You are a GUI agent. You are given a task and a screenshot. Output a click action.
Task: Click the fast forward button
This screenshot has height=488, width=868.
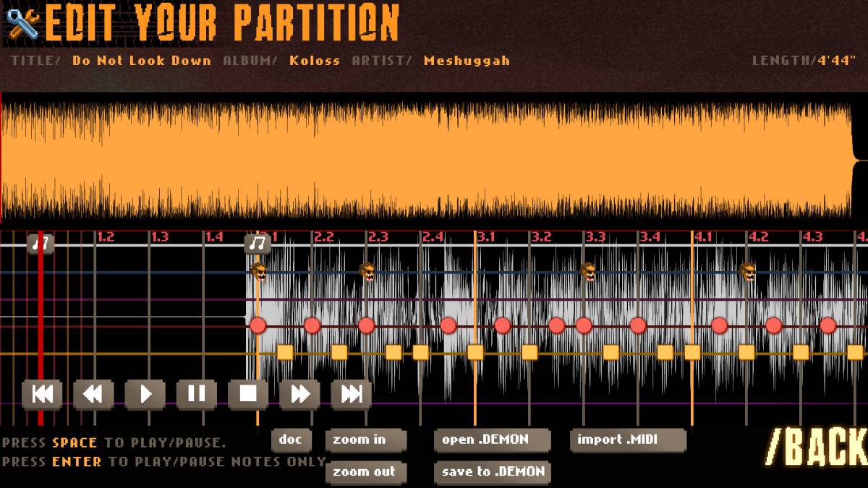(300, 394)
